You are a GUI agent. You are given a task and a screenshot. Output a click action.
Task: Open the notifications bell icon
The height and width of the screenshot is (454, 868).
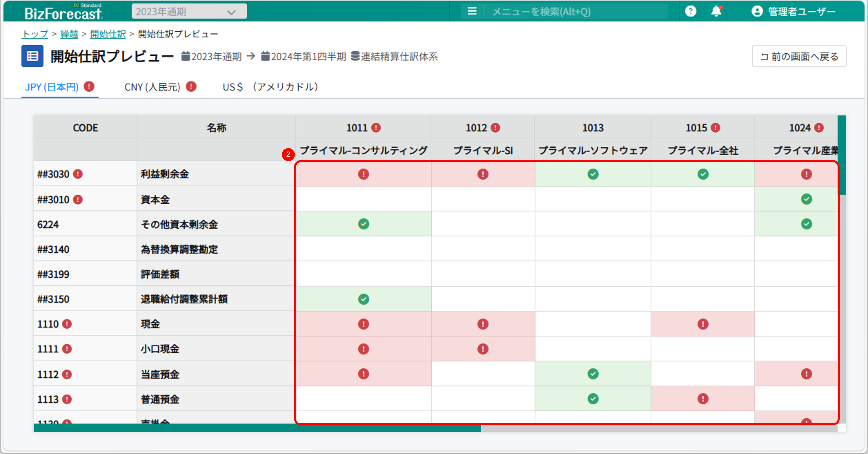pos(716,11)
